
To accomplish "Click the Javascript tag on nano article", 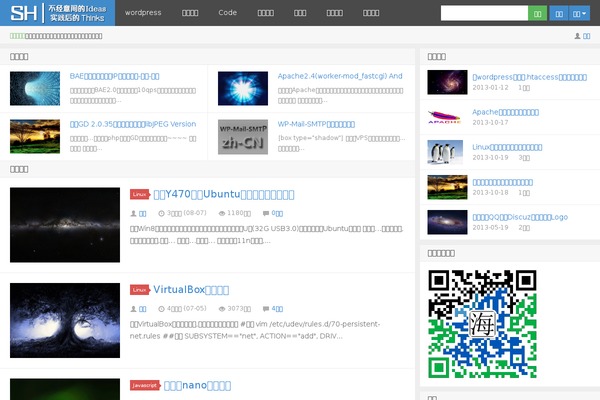I will pyautogui.click(x=145, y=385).
